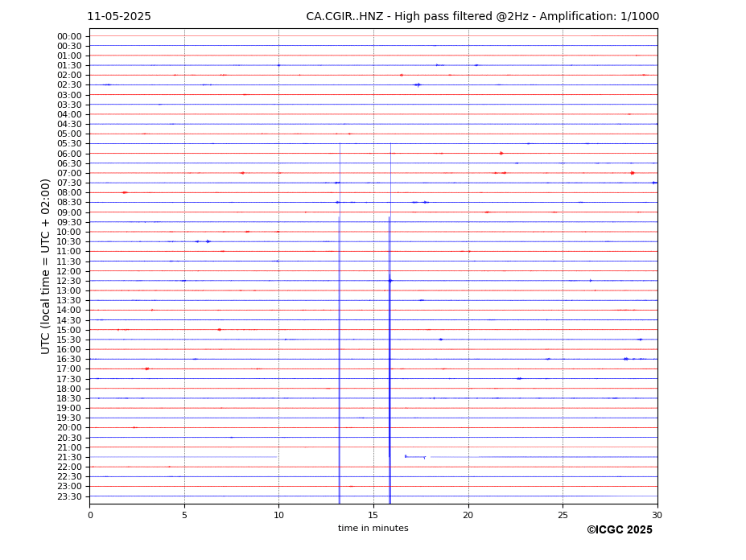Image resolution: width=746 pixels, height=560 pixels.
Task: Click the 02:00 row time label
Action: 69,76
